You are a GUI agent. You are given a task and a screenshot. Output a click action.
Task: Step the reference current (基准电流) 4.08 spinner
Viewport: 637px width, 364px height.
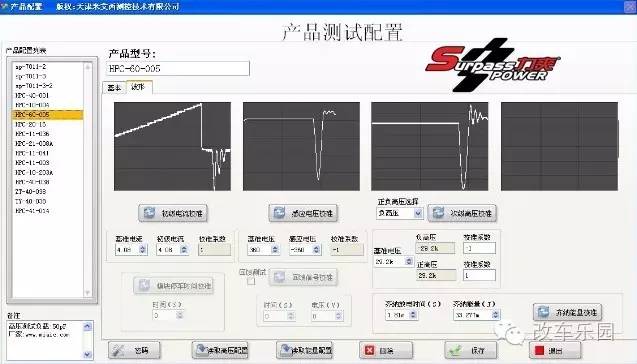pyautogui.click(x=143, y=249)
